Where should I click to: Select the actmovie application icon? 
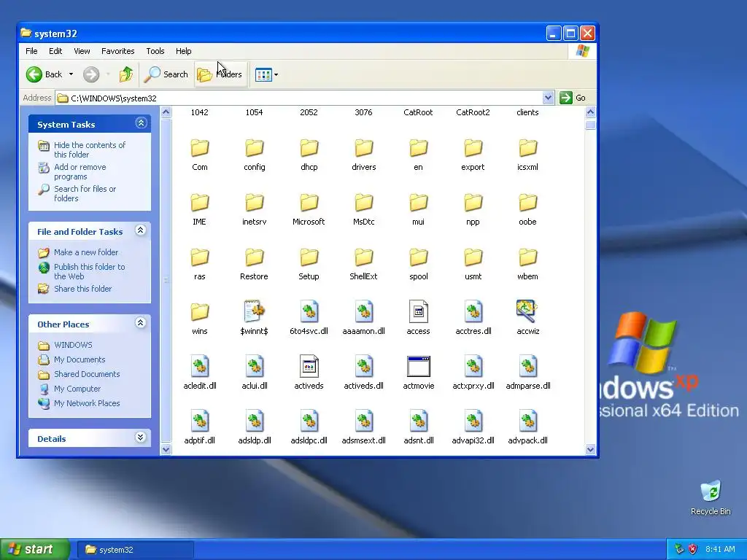tap(418, 367)
